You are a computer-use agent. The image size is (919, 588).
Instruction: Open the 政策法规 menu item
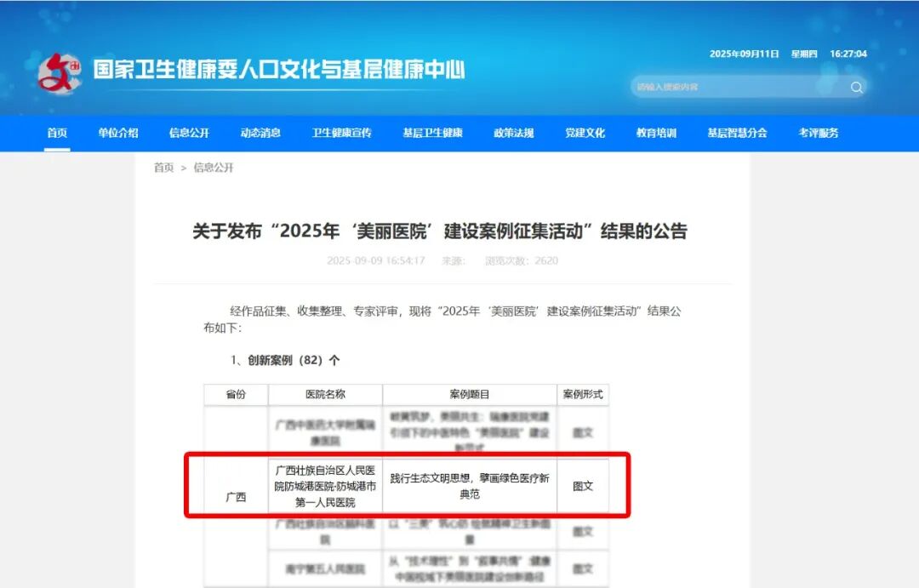pos(514,133)
